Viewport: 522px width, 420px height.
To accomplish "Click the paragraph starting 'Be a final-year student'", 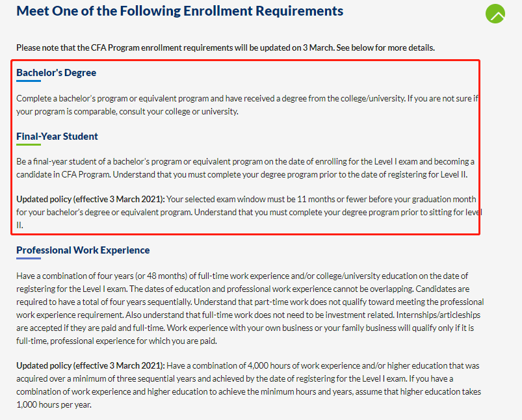I will (247, 168).
